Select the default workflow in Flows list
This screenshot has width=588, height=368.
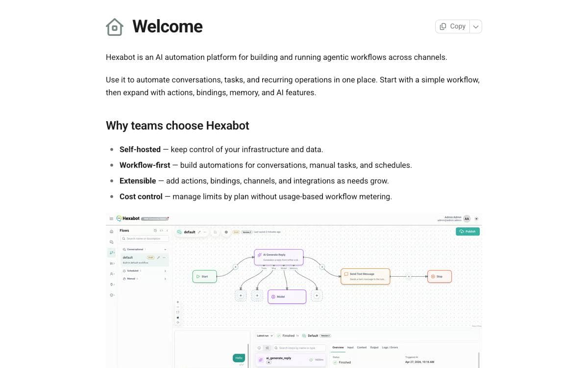145,260
